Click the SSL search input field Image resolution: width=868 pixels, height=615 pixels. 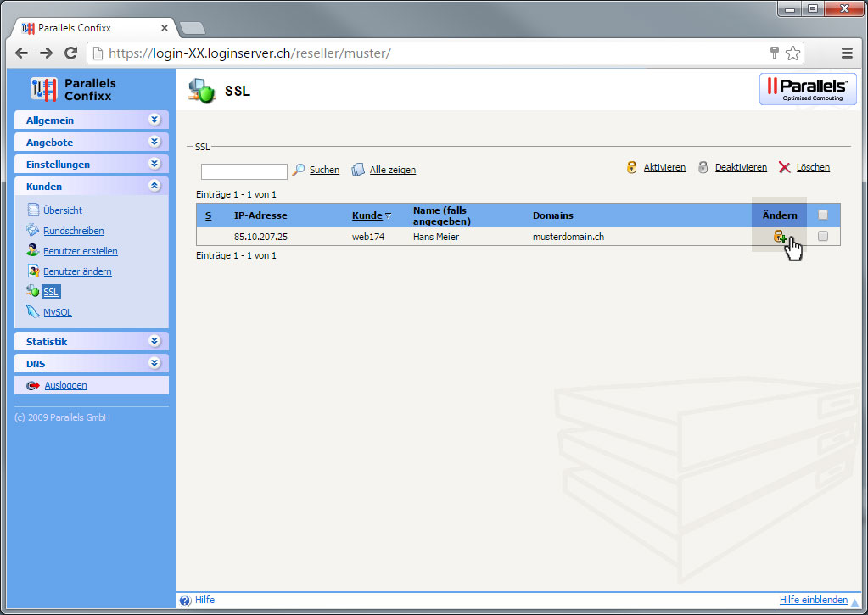244,171
